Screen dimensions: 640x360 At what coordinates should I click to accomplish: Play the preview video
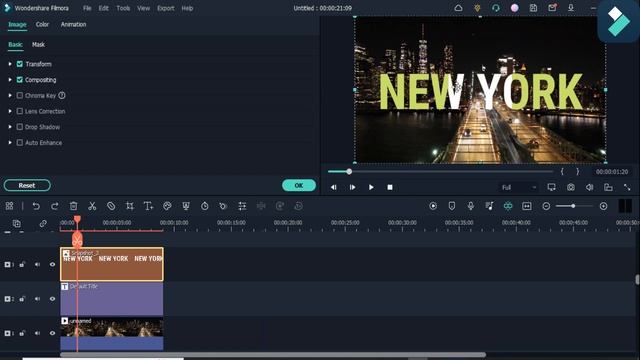pyautogui.click(x=371, y=187)
